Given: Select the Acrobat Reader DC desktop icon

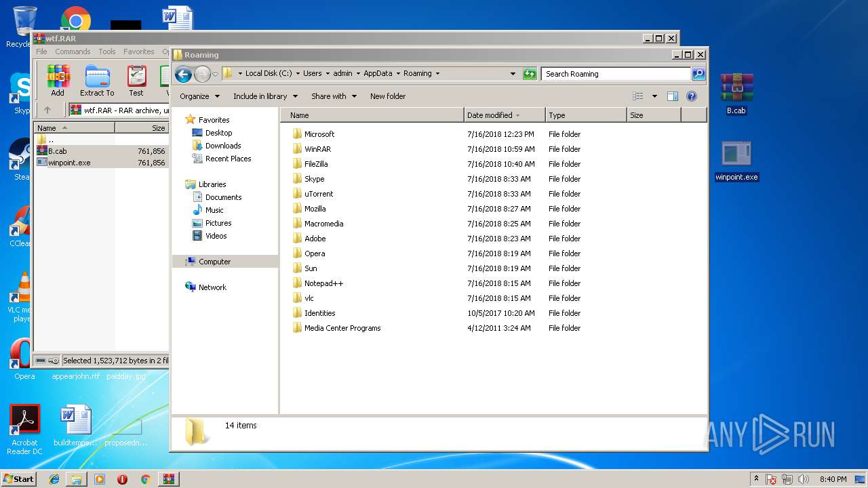Looking at the screenshot, I should [25, 430].
